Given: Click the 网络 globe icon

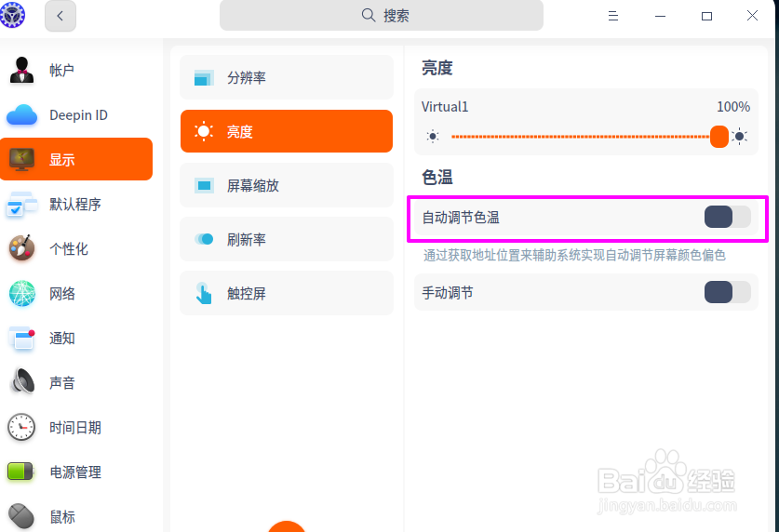Looking at the screenshot, I should point(21,293).
